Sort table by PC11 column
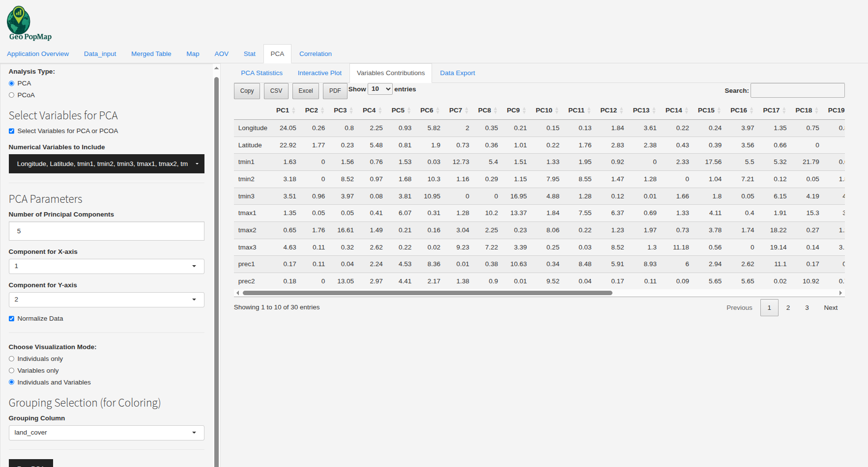 [x=579, y=110]
